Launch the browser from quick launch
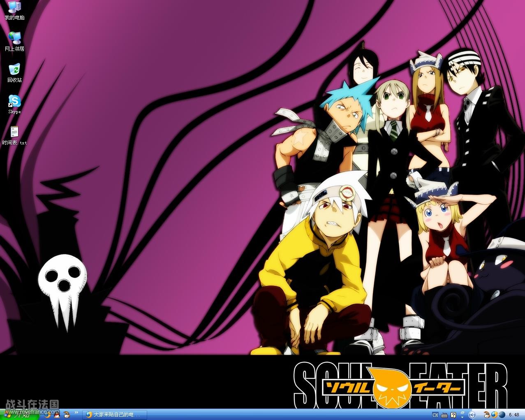Screen dimensions: 525x420 (48, 415)
